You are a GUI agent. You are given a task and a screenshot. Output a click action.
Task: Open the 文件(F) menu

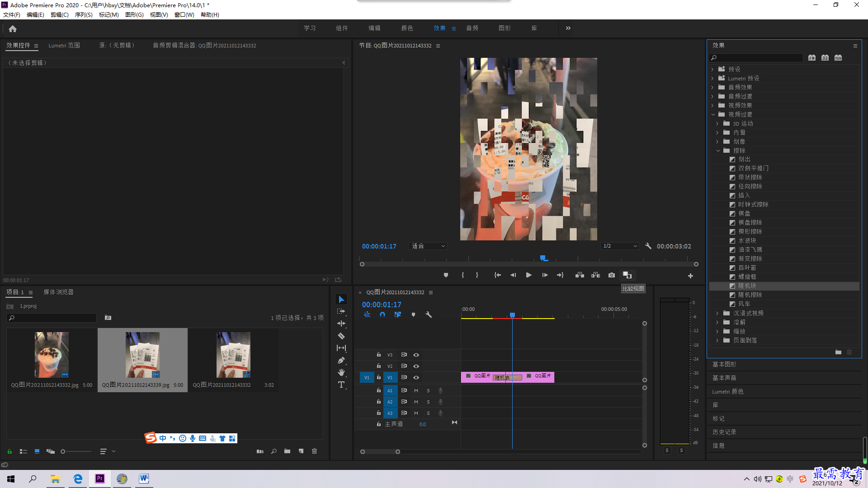coord(12,14)
